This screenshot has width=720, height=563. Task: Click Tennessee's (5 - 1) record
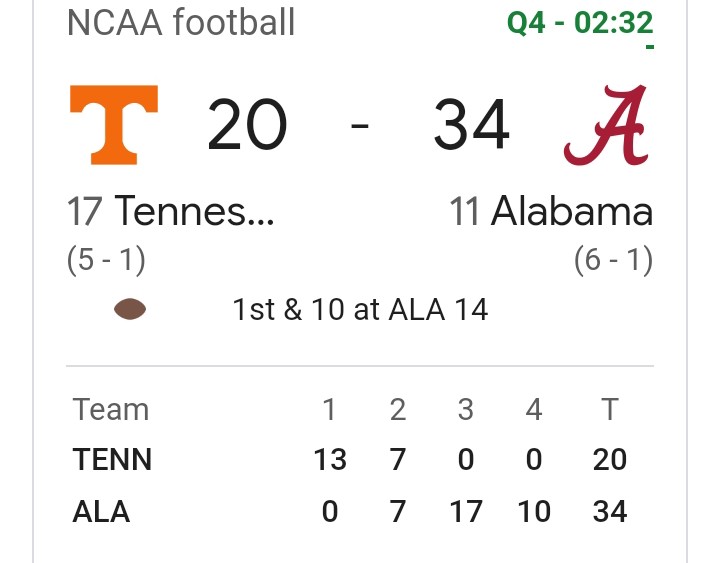click(106, 259)
